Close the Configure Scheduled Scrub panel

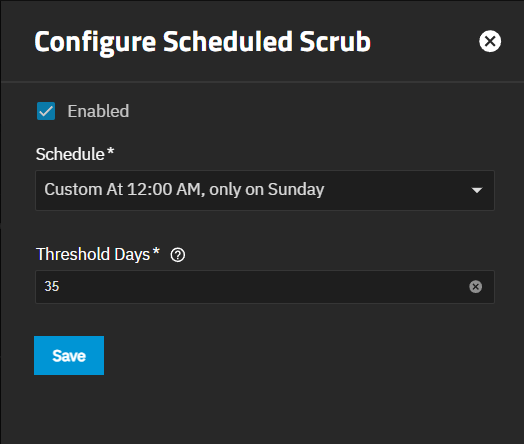coord(490,41)
